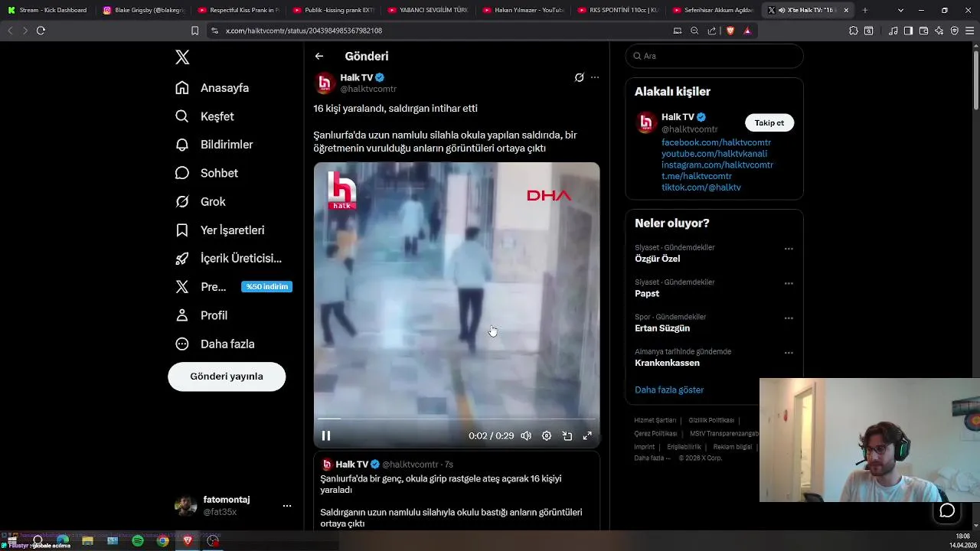Open the music note playlist icon

click(893, 31)
